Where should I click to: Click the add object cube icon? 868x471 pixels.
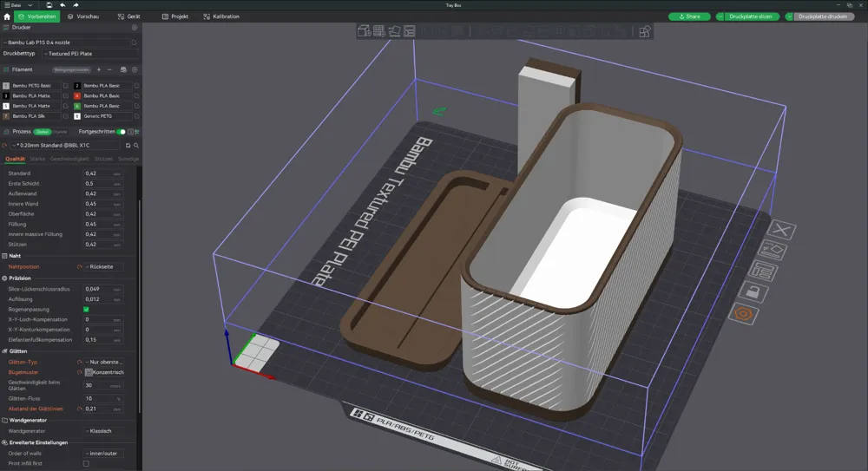click(365, 31)
